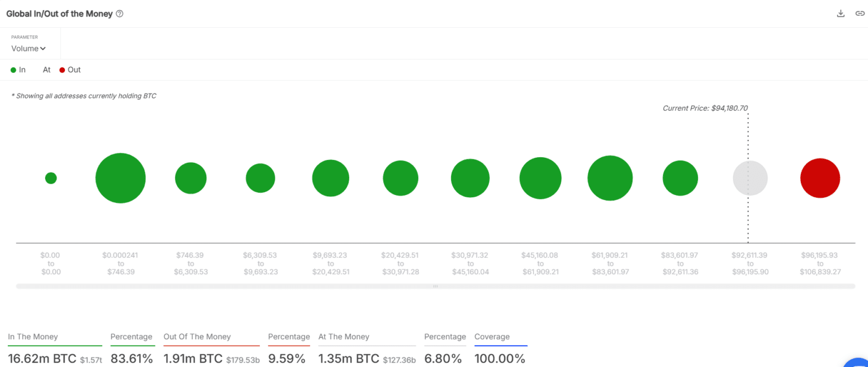Toggle the red Out legend item
The height and width of the screenshot is (367, 868).
(x=70, y=70)
